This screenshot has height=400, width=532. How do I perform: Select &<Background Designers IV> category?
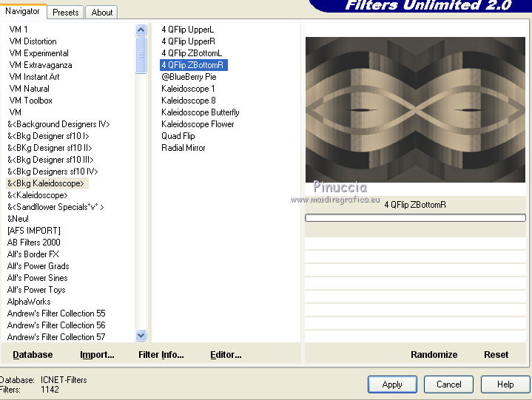tap(58, 124)
